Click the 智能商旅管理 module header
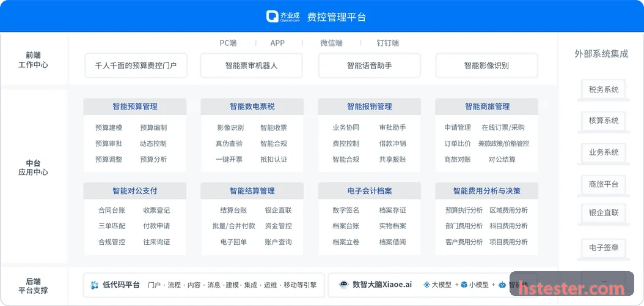This screenshot has height=306, width=644. click(x=487, y=106)
